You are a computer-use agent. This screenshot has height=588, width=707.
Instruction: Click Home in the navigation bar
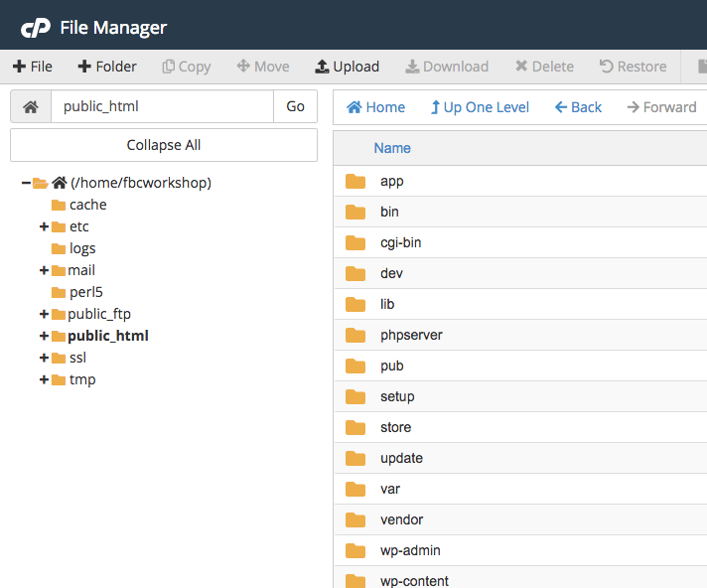375,107
